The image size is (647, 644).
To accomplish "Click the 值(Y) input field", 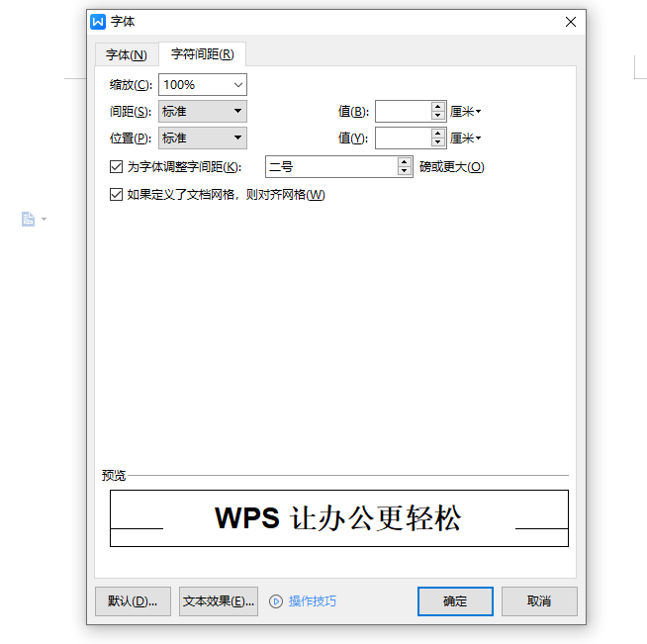I will tap(403, 138).
